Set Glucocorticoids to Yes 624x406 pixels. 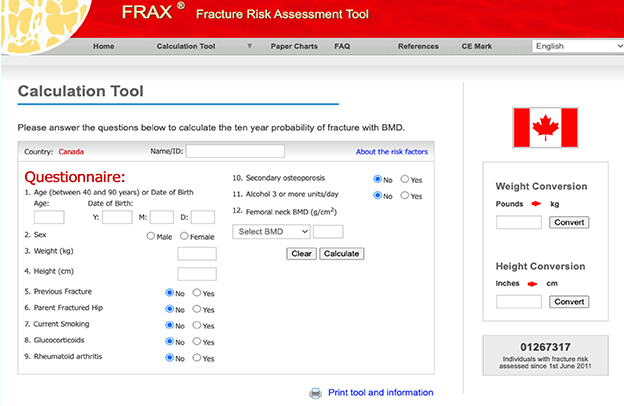197,342
